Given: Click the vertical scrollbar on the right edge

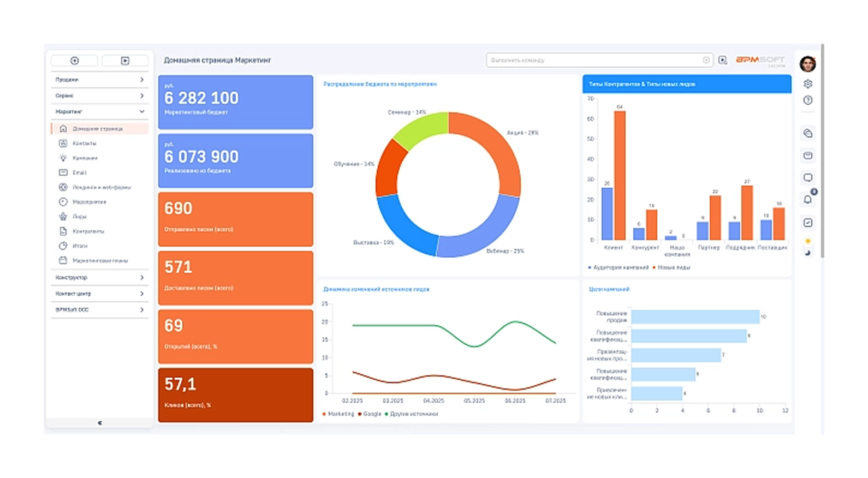Looking at the screenshot, I should 822,151.
